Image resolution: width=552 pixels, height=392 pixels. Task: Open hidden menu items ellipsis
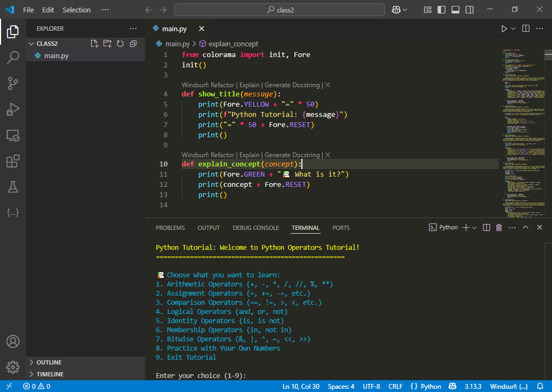(x=105, y=10)
